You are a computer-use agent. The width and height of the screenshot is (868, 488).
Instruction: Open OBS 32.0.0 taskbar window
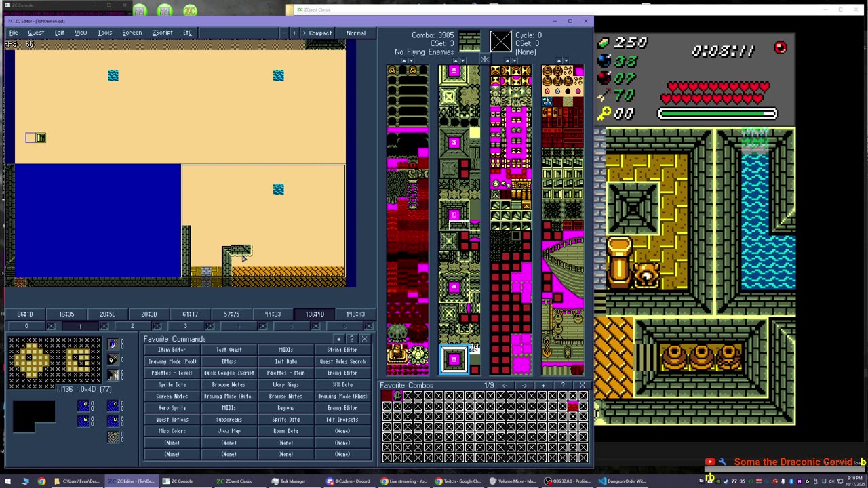pos(568,481)
